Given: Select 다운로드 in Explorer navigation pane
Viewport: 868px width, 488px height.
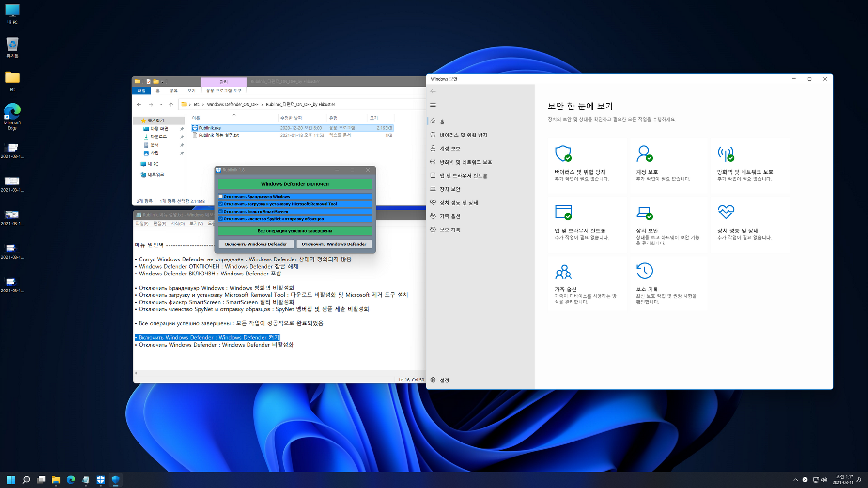Looking at the screenshot, I should (158, 137).
